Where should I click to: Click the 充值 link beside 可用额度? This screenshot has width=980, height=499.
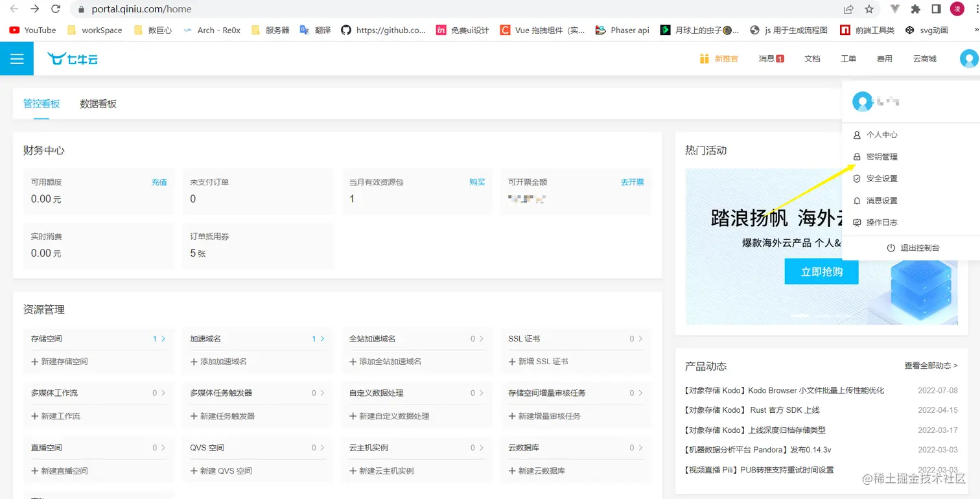click(x=159, y=182)
